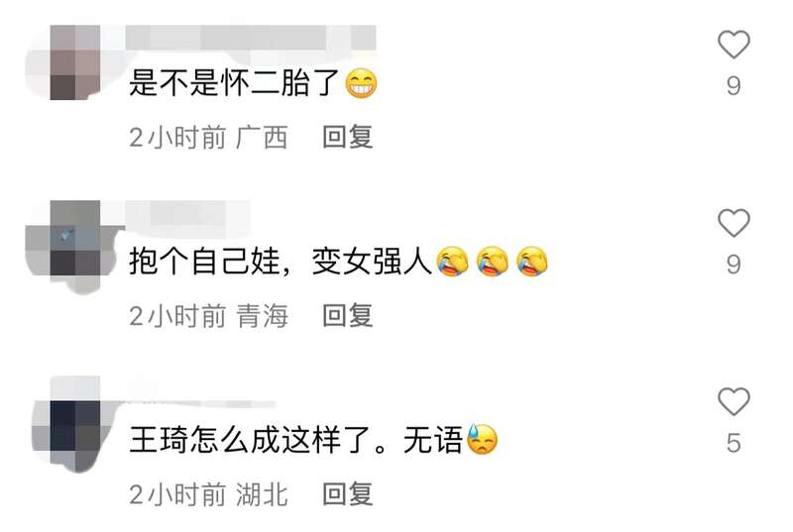The height and width of the screenshot is (532, 793).
Task: Tap the blurred username above 抱个自己娃
Action: coord(188,213)
